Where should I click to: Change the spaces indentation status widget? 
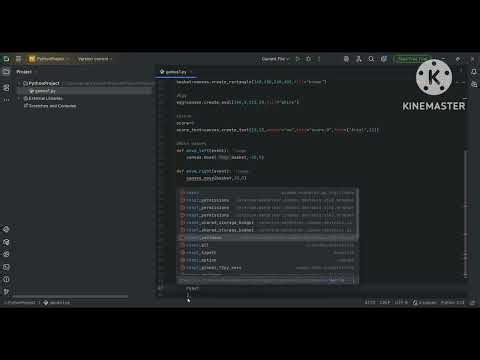[428, 302]
